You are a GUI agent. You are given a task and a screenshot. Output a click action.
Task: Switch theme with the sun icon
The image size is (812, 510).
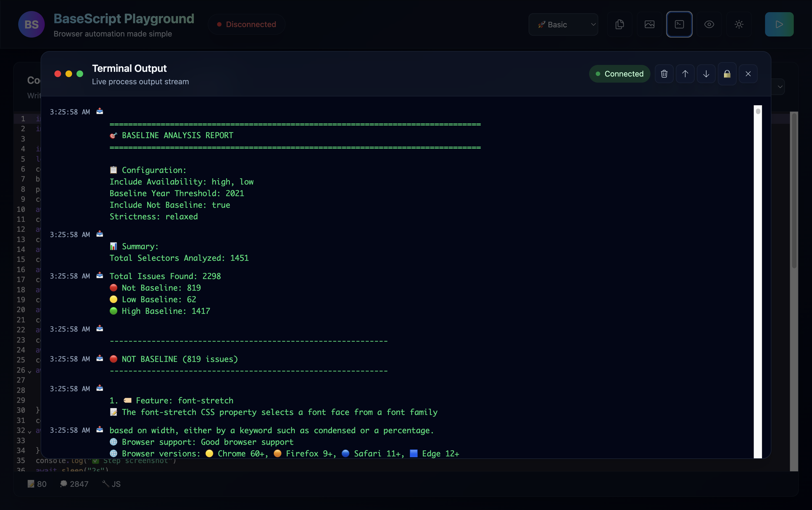click(x=739, y=24)
